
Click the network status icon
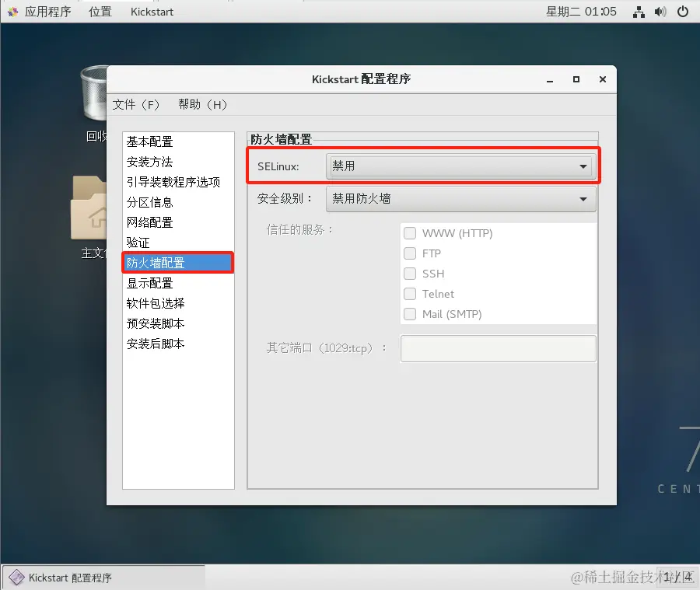click(639, 12)
